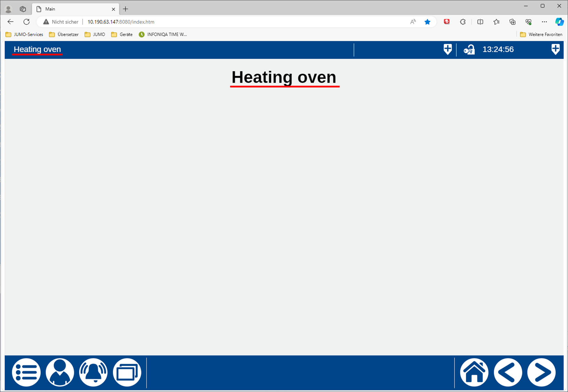Open a new browser tab
This screenshot has width=568, height=392.
(x=125, y=9)
